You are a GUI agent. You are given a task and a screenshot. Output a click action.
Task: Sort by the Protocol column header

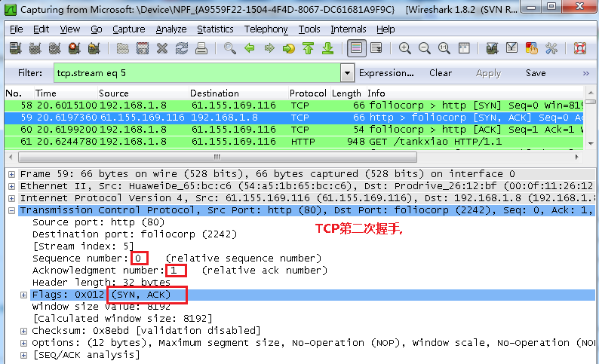click(x=308, y=93)
